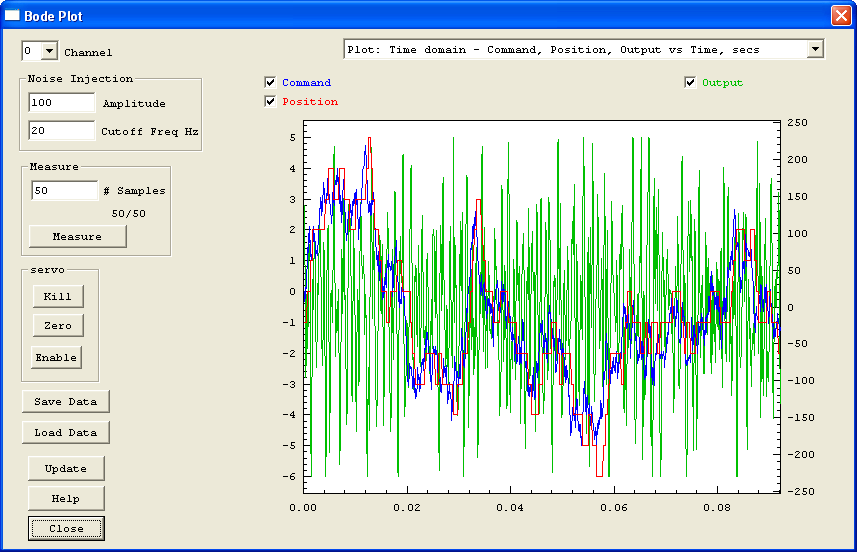Click the Close button at bottom left

coord(65,528)
